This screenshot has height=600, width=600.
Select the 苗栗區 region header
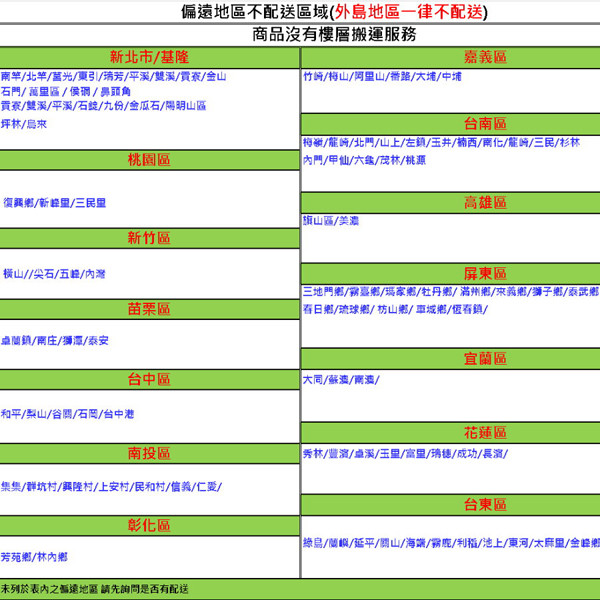pos(149,308)
